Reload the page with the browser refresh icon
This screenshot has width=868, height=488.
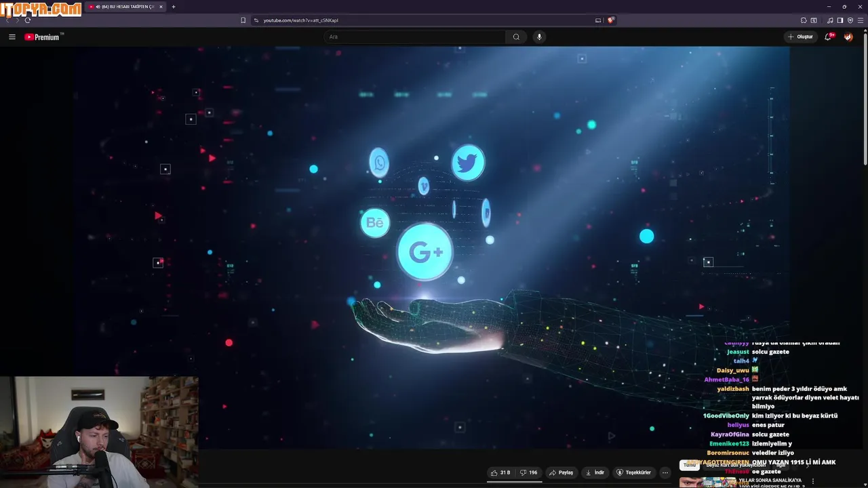click(x=27, y=20)
